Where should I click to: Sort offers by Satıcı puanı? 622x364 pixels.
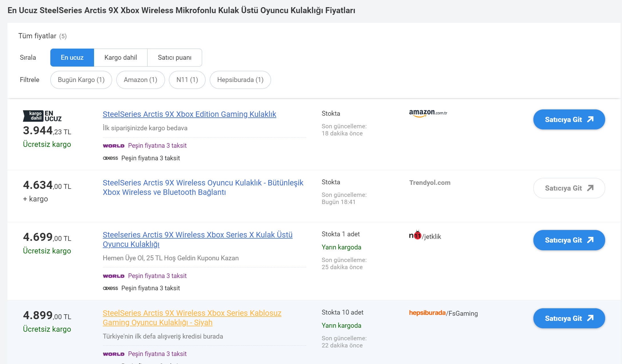coord(175,57)
